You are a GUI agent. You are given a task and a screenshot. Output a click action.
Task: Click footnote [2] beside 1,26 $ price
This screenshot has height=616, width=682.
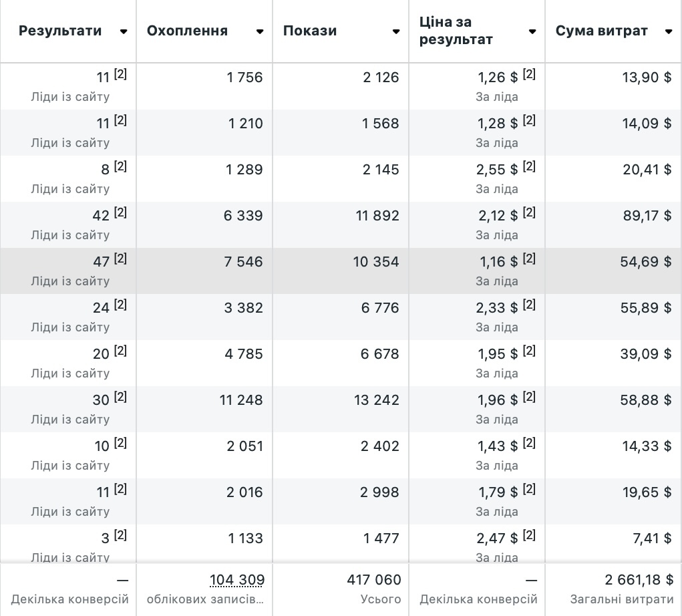click(x=529, y=74)
